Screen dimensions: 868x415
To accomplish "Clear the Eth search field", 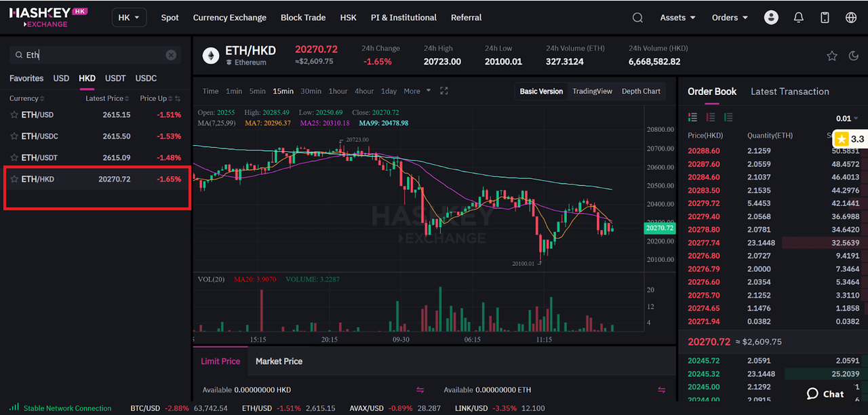I will tap(171, 55).
